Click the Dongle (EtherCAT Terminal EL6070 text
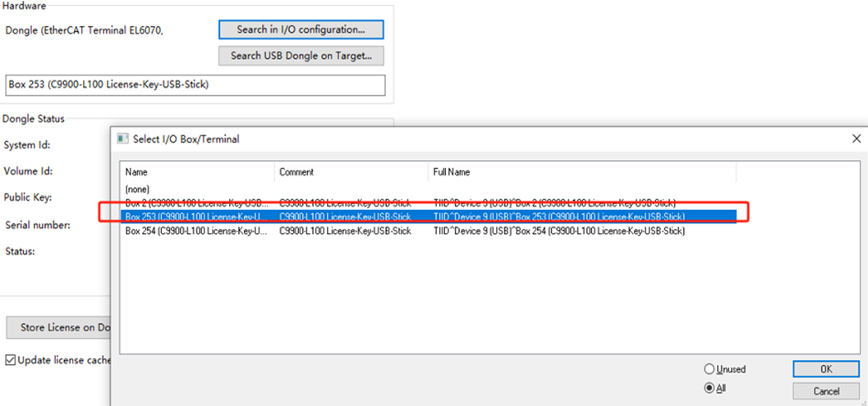This screenshot has height=406, width=868. tap(84, 30)
